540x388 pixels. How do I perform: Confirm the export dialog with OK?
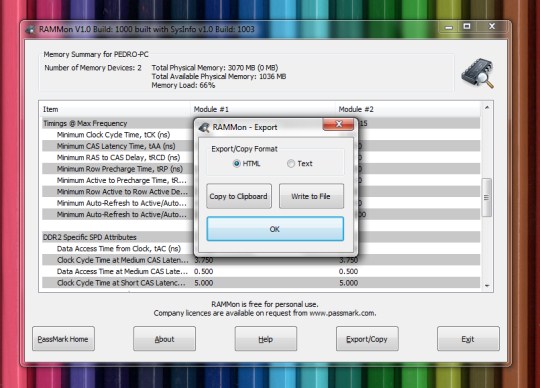tap(275, 229)
